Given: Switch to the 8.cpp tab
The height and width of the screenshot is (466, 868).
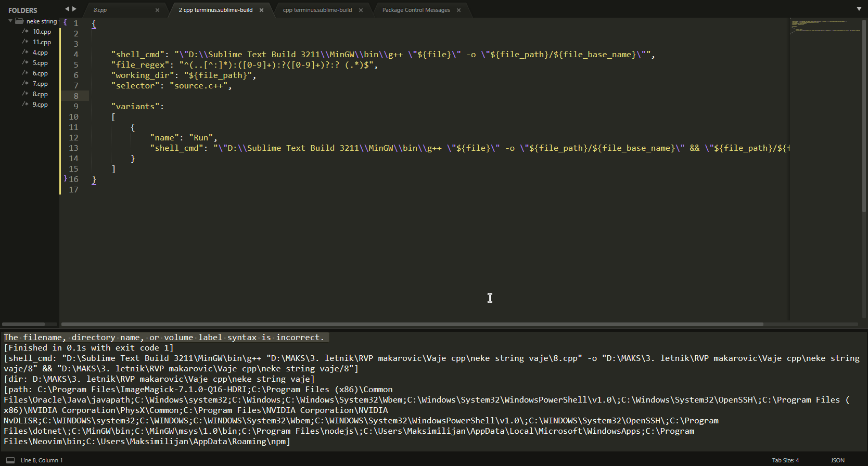Looking at the screenshot, I should [100, 10].
